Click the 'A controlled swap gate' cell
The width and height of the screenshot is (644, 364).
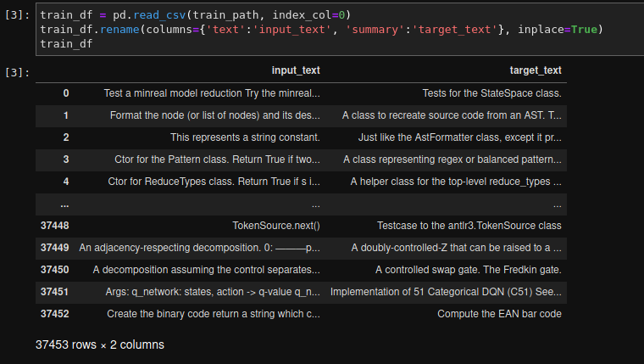pos(469,270)
